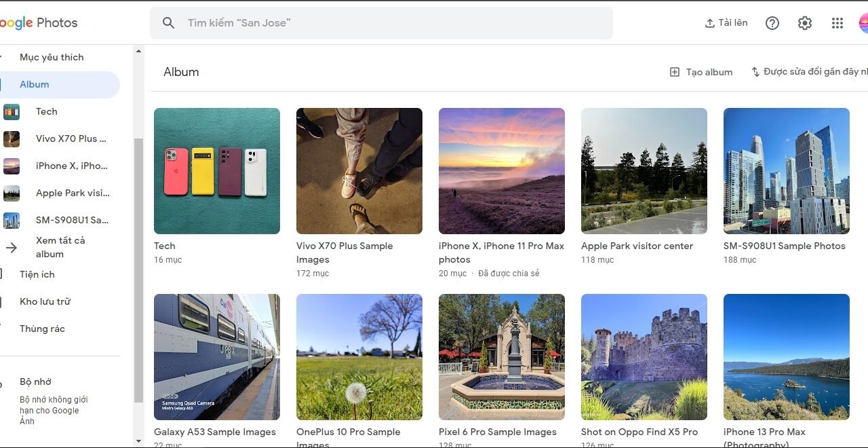The height and width of the screenshot is (448, 868).
Task: Click the Tạo album plus icon
Action: point(675,72)
